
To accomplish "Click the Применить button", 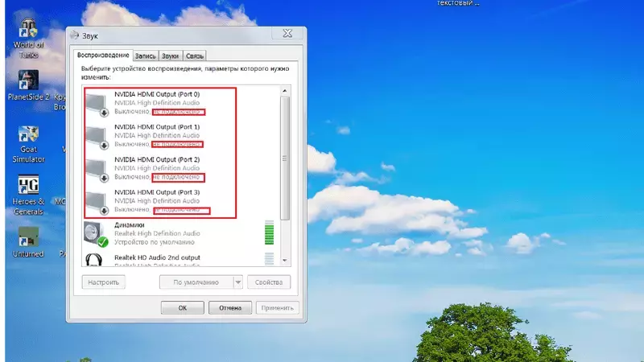I will point(277,308).
